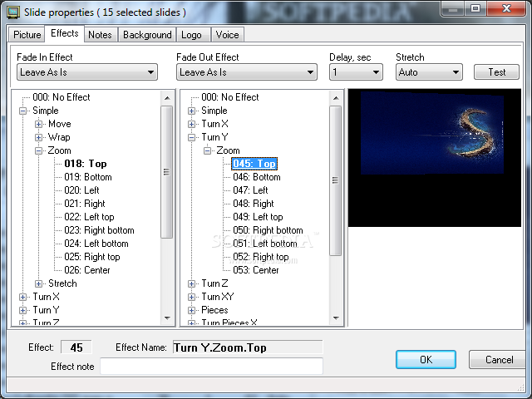This screenshot has height=399, width=532.
Task: Collapse the Zoom node in fade-out tree
Action: click(207, 150)
